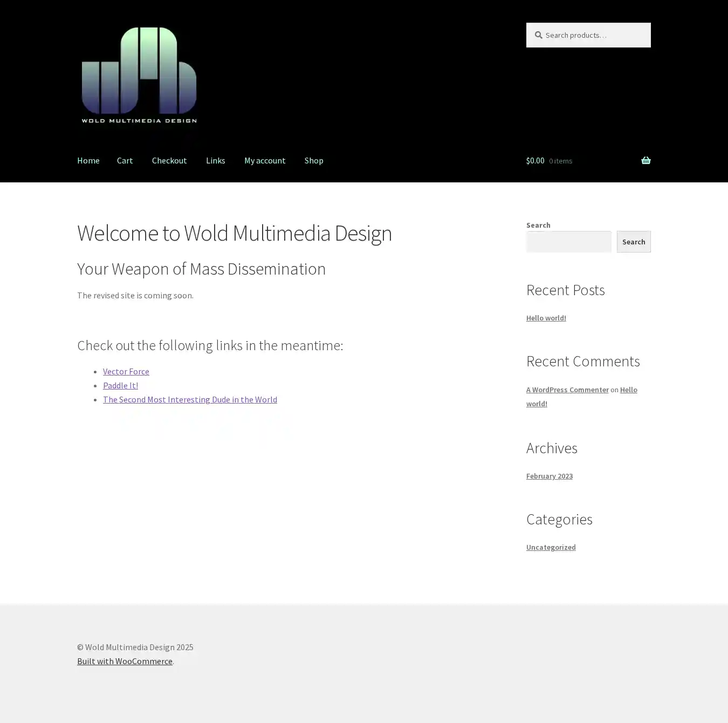
Task: Open the Home menu item
Action: [88, 160]
